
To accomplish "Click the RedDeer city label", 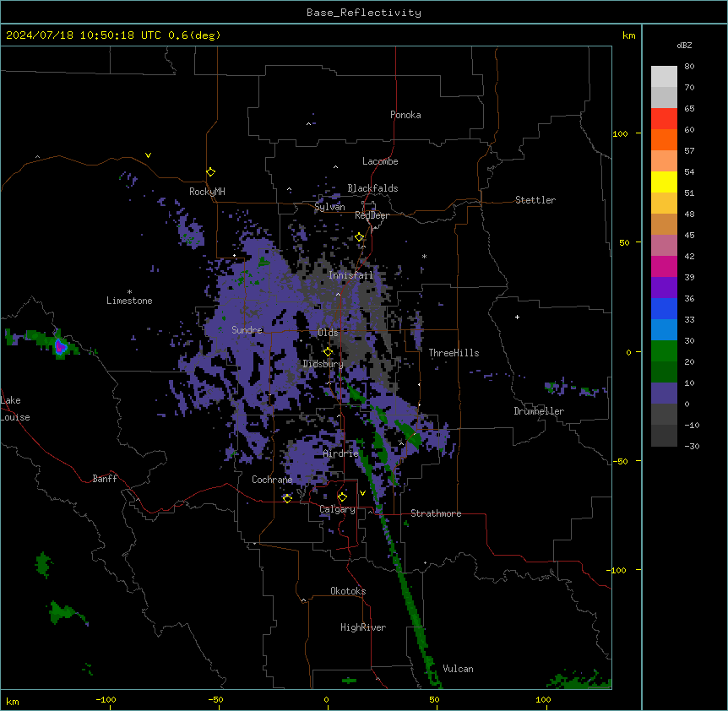I will (x=372, y=215).
